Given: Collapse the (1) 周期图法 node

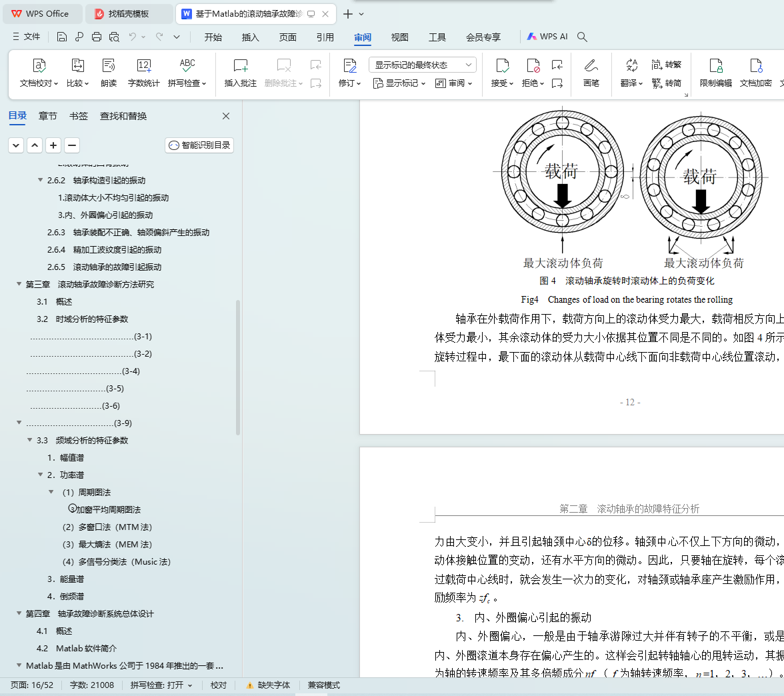Looking at the screenshot, I should pyautogui.click(x=51, y=492).
